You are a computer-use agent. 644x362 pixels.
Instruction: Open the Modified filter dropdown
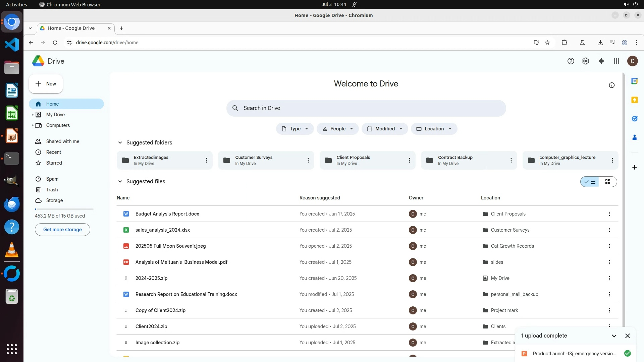(x=384, y=129)
